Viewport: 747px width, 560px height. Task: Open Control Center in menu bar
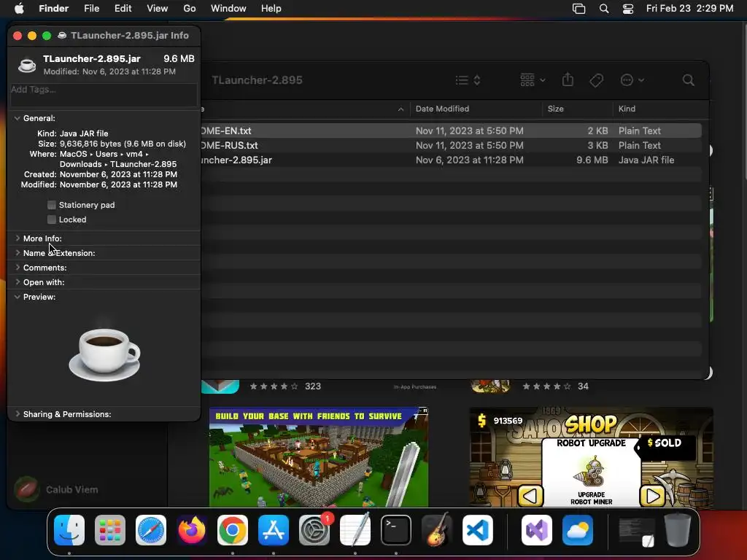(628, 9)
